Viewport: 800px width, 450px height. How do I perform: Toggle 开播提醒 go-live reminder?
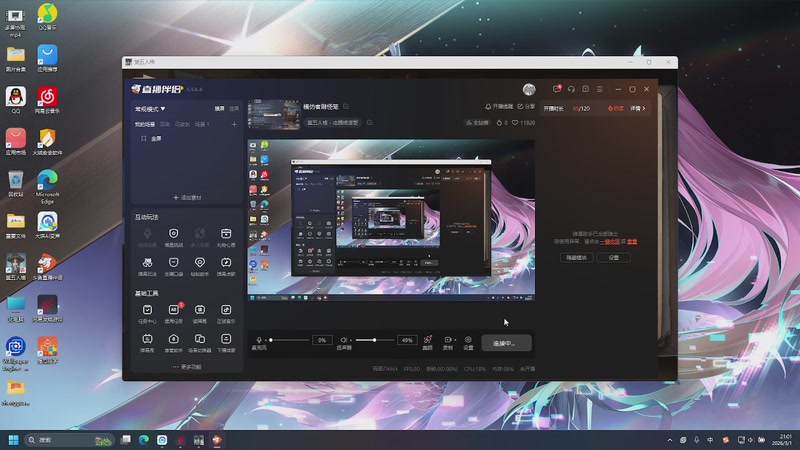coord(498,107)
